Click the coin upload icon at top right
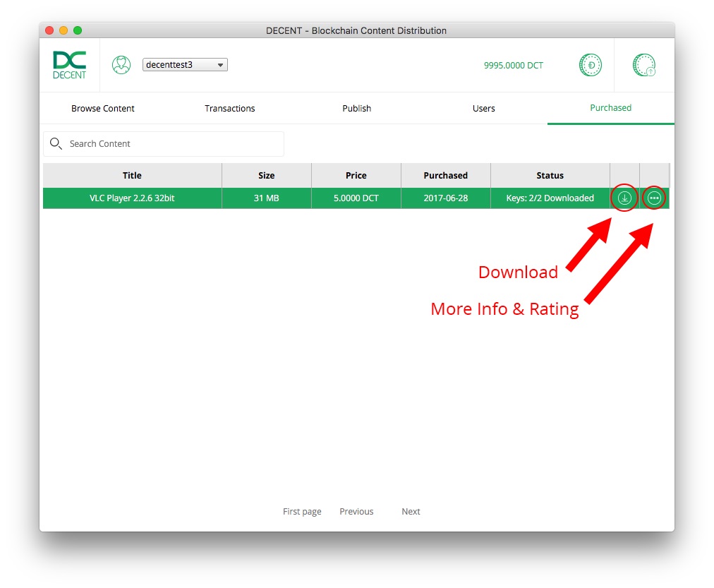The width and height of the screenshot is (714, 588). point(644,65)
